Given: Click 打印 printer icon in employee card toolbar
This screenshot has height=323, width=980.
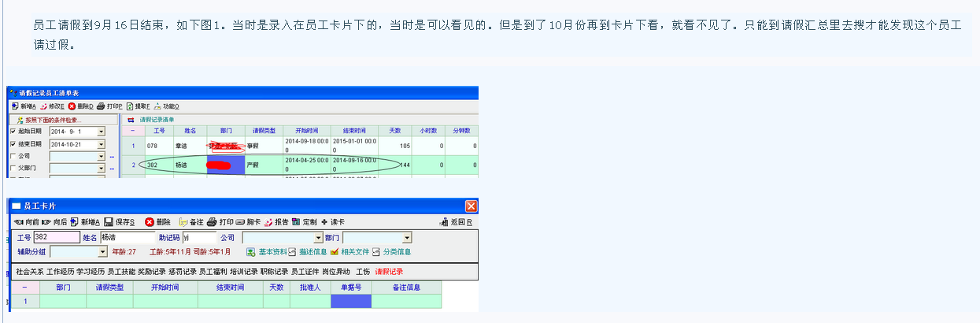Looking at the screenshot, I should coord(212,222).
